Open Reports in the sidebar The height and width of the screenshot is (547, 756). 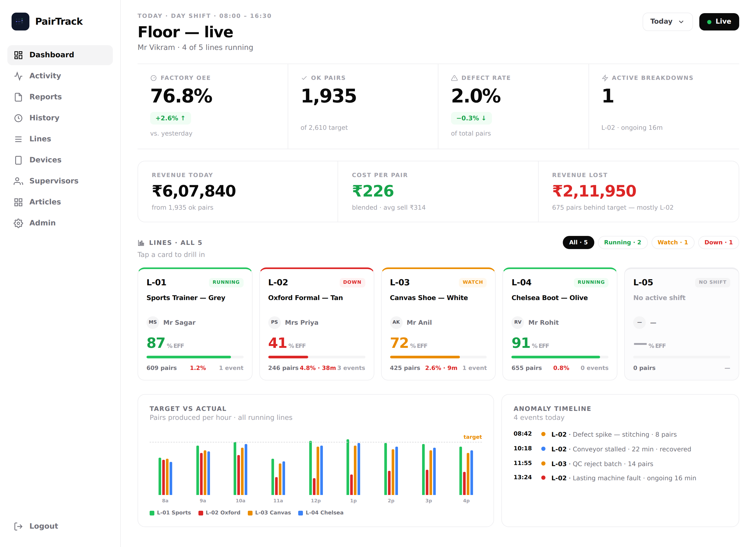60,97
